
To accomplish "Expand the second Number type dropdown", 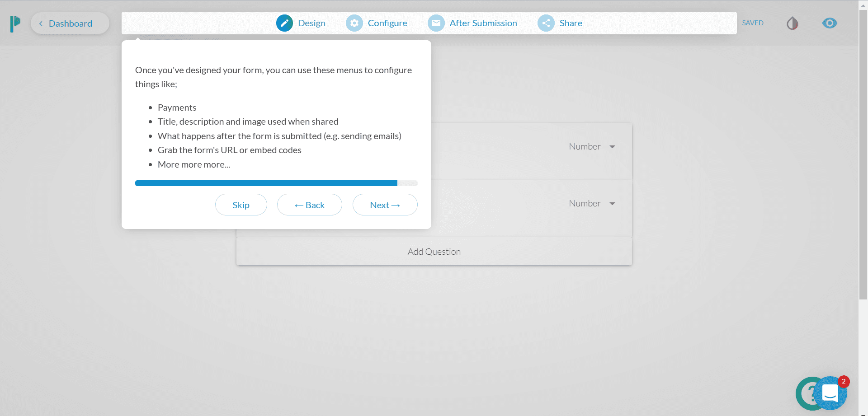I will [x=592, y=203].
